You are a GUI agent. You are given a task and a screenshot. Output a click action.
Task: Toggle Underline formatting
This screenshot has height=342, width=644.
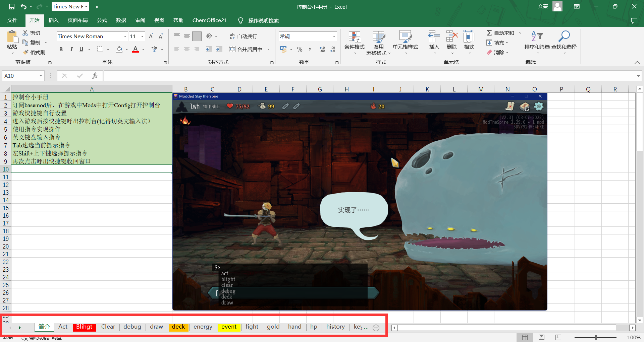(81, 49)
